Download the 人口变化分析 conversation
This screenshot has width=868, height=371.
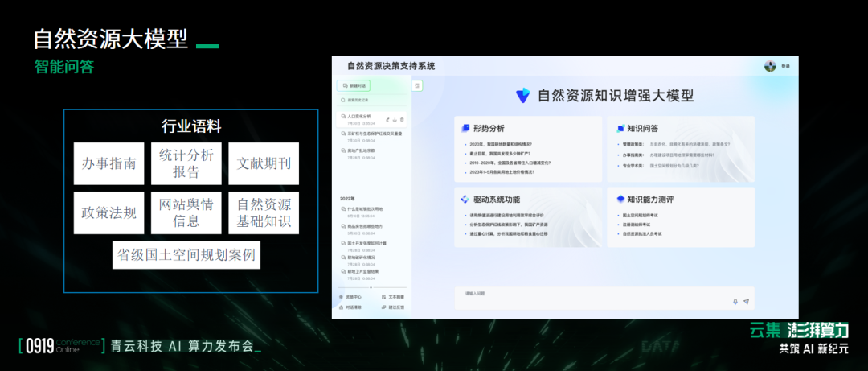(x=395, y=118)
